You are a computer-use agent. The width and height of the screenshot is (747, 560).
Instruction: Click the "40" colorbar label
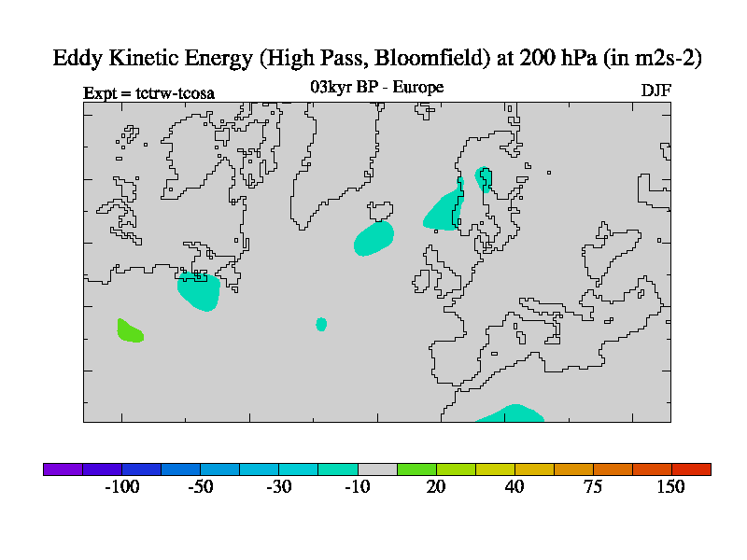(514, 487)
